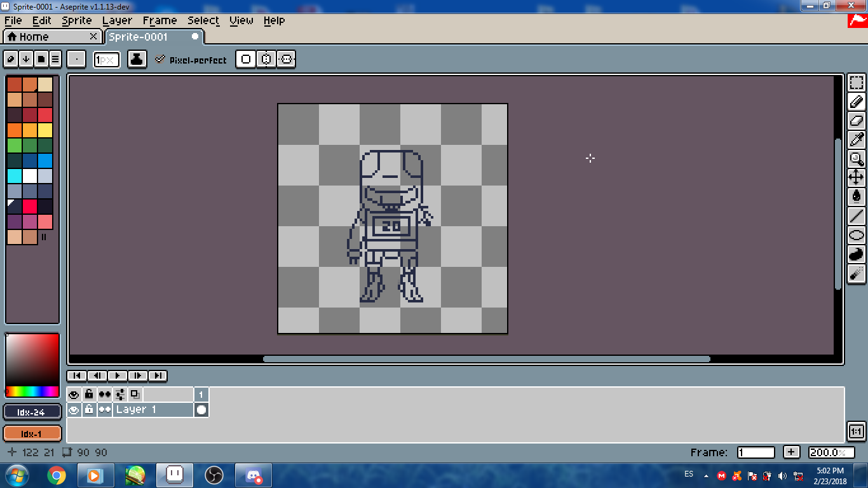Enable vertical symmetry mode
868x488 pixels.
[x=287, y=60]
